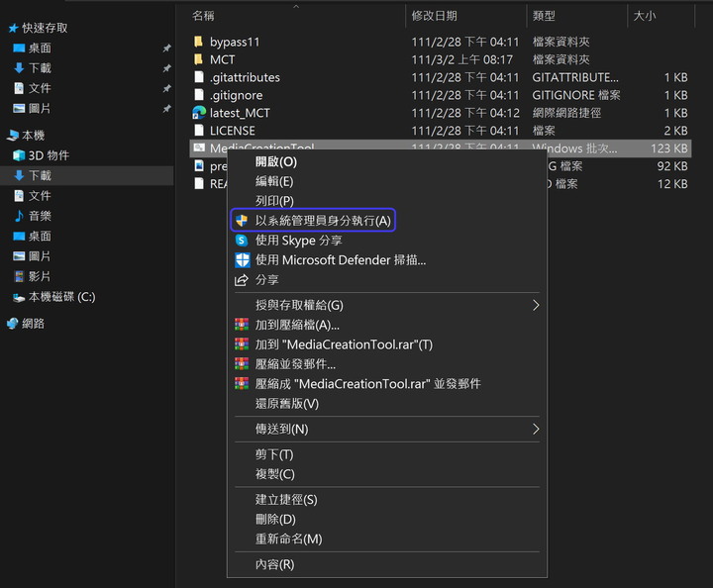Image resolution: width=713 pixels, height=588 pixels.
Task: Click pin icon next to quick access 文件
Action: [167, 89]
